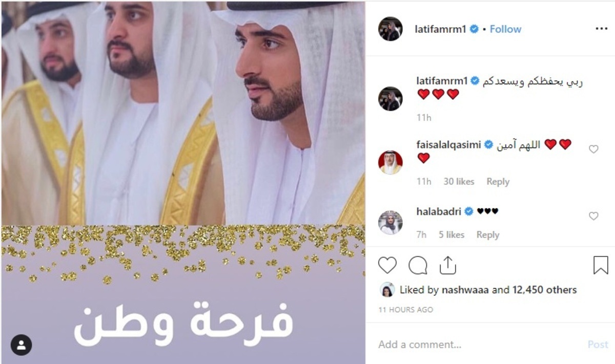Open faisalalqasimi's profile avatar
This screenshot has width=615, height=364.
[391, 162]
